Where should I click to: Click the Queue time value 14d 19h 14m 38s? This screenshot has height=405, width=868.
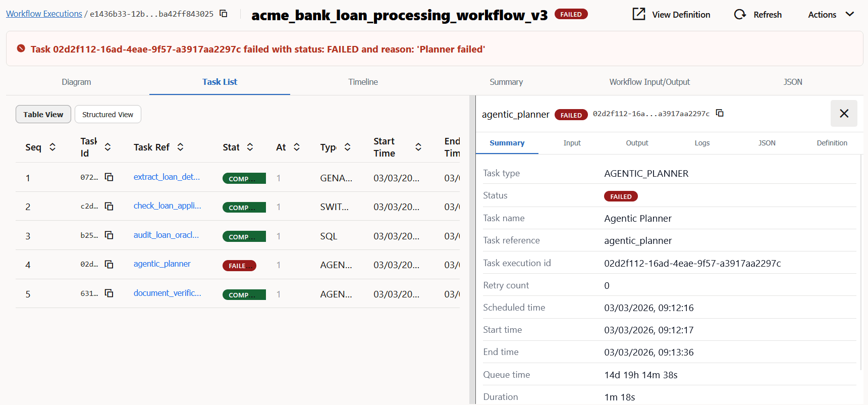641,375
